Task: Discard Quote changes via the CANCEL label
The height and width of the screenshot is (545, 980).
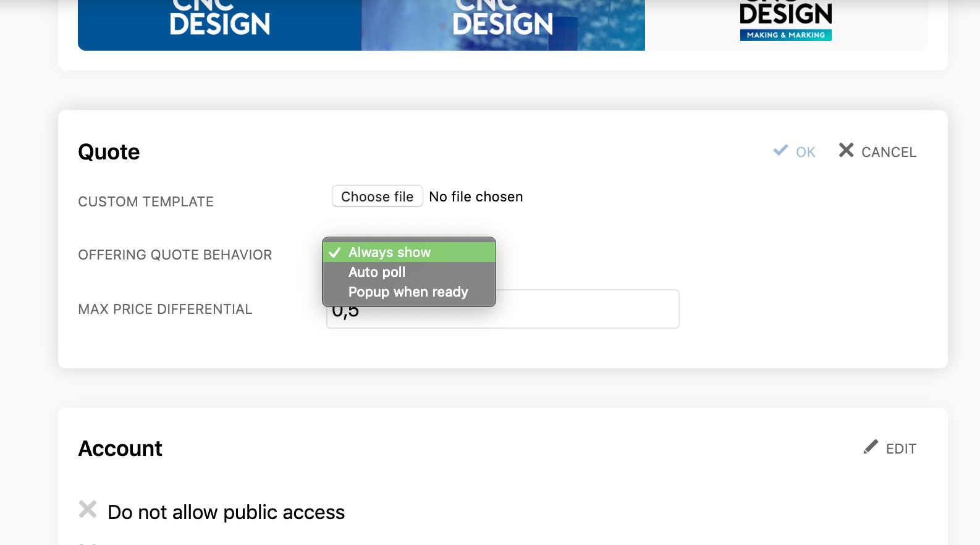Action: (889, 152)
